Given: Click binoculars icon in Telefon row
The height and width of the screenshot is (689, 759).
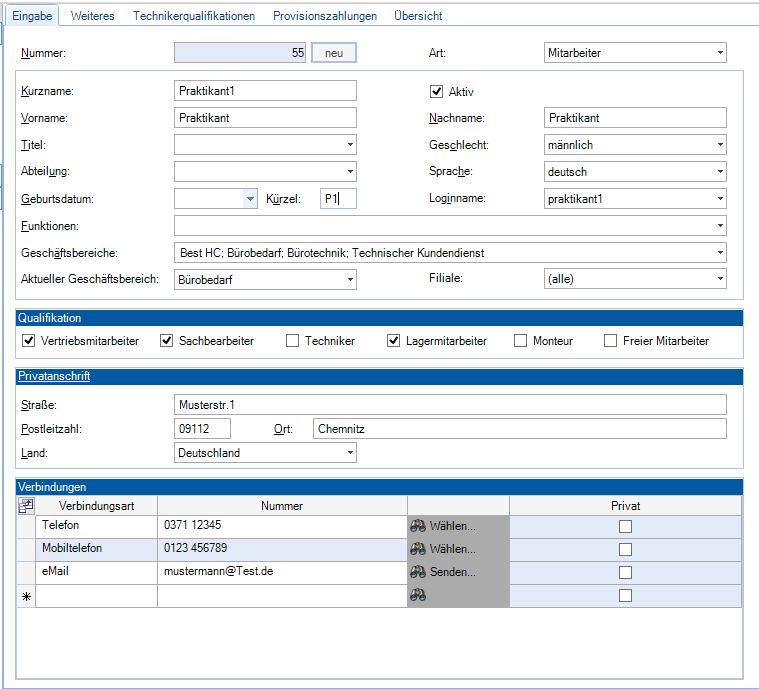Looking at the screenshot, I should pyautogui.click(x=418, y=526).
